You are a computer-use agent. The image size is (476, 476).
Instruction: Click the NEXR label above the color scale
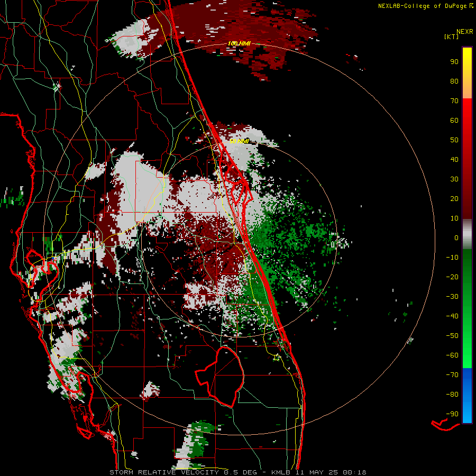[465, 32]
